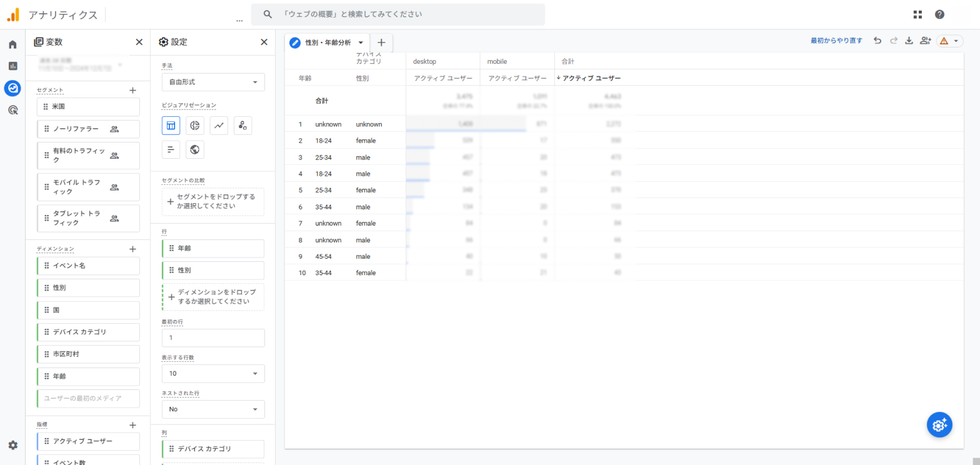Open Reports from the left navigation bar

click(x=12, y=66)
